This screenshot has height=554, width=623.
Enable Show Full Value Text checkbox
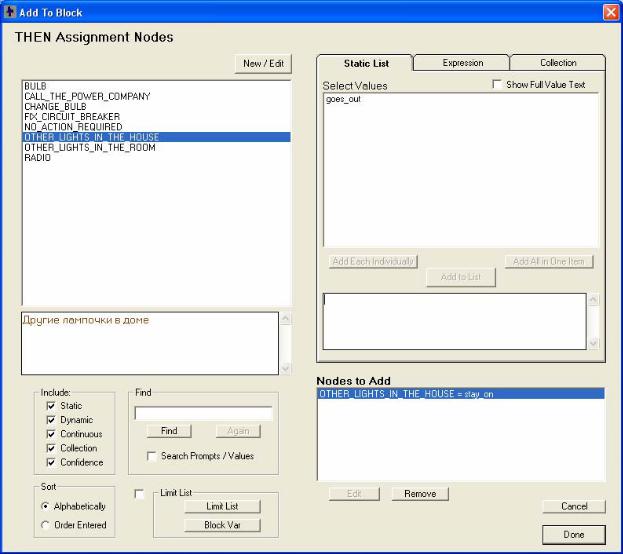pos(497,84)
